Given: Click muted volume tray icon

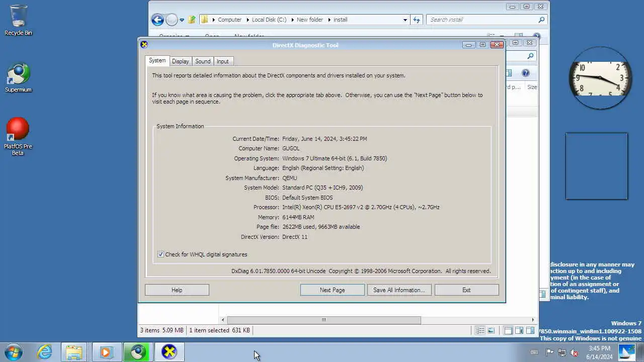Looking at the screenshot, I should [574, 352].
